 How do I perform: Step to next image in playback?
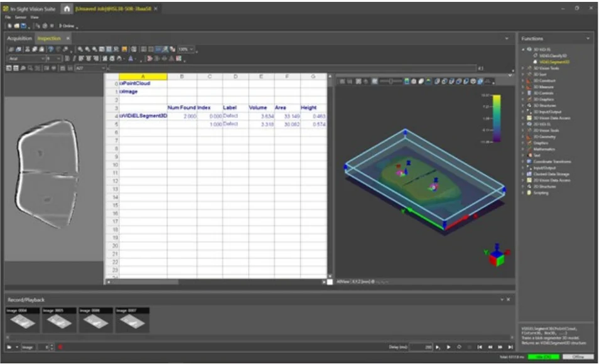pos(500,347)
